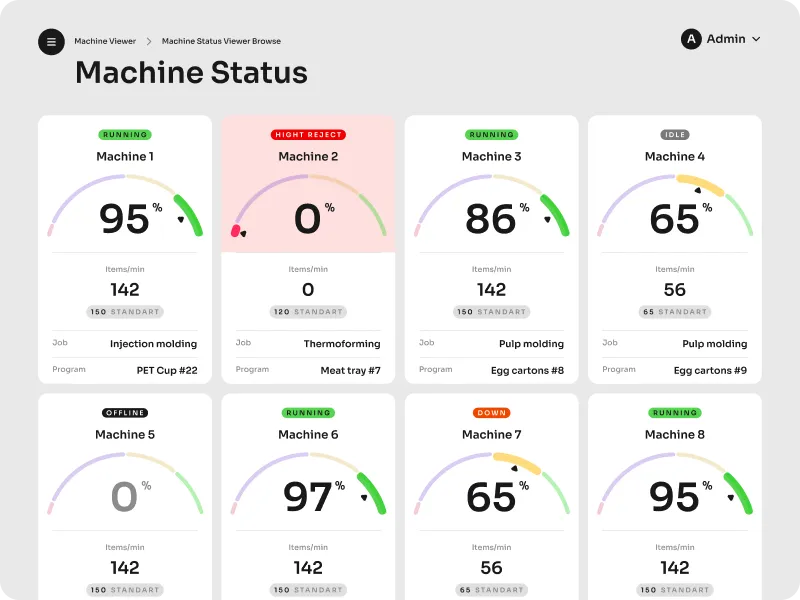Click the Machine Status page heading
The height and width of the screenshot is (600, 800).
(191, 72)
